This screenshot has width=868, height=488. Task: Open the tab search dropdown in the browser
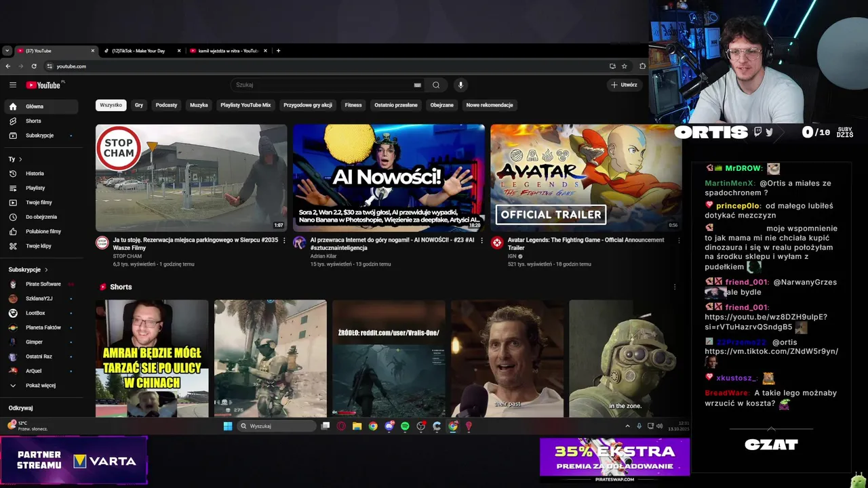coord(7,51)
